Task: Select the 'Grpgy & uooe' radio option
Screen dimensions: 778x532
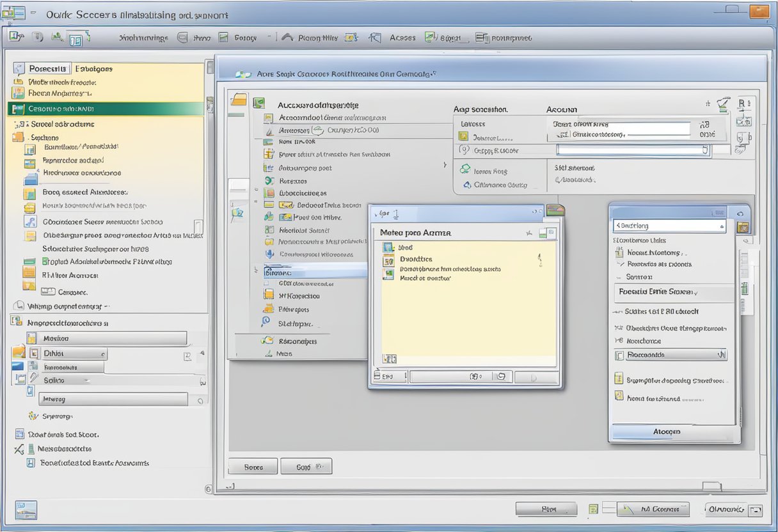Action: (464, 151)
